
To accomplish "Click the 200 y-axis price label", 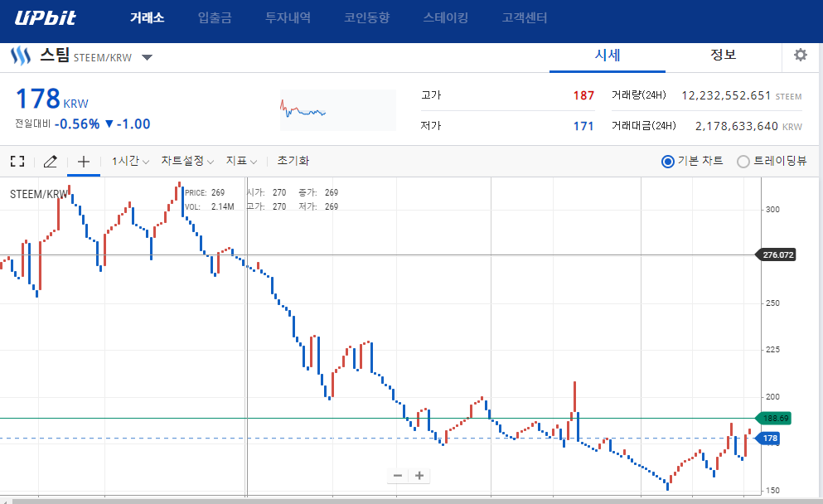I will (x=772, y=396).
